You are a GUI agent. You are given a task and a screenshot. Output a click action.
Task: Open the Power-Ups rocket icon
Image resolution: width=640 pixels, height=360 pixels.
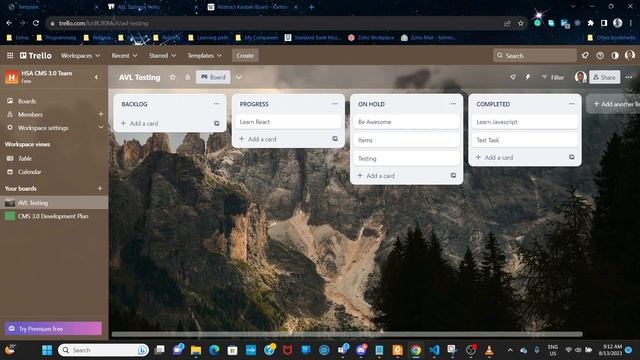pos(513,77)
